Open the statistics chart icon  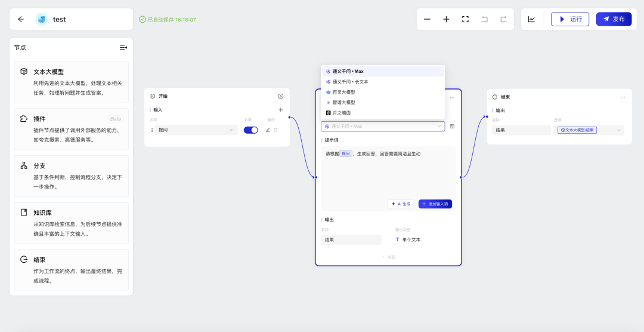(x=531, y=19)
